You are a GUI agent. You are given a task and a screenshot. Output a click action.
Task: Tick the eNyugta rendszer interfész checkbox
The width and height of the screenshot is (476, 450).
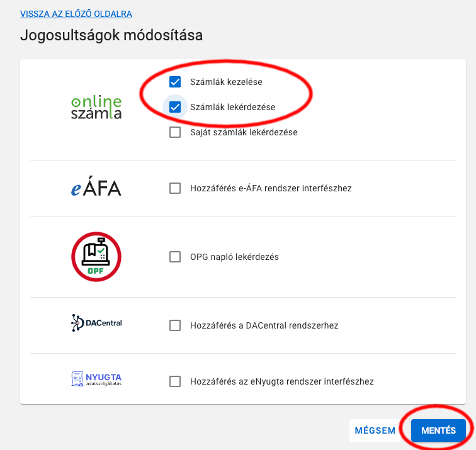[175, 381]
